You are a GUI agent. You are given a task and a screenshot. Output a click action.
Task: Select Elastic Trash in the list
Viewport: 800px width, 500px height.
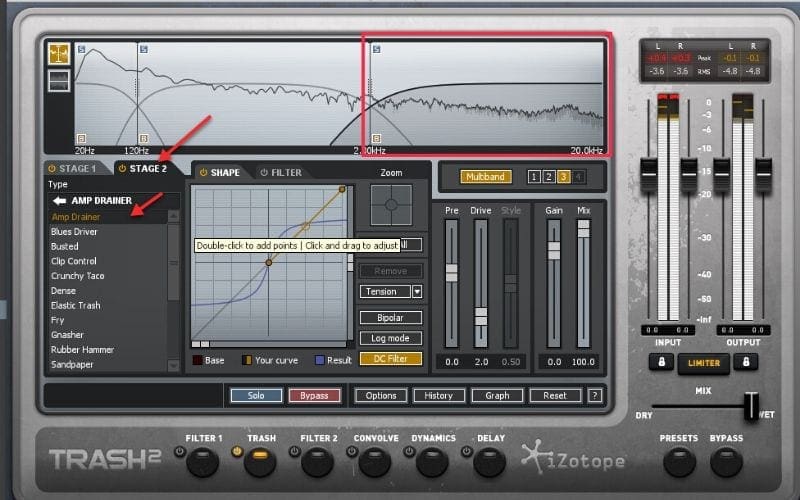(76, 306)
